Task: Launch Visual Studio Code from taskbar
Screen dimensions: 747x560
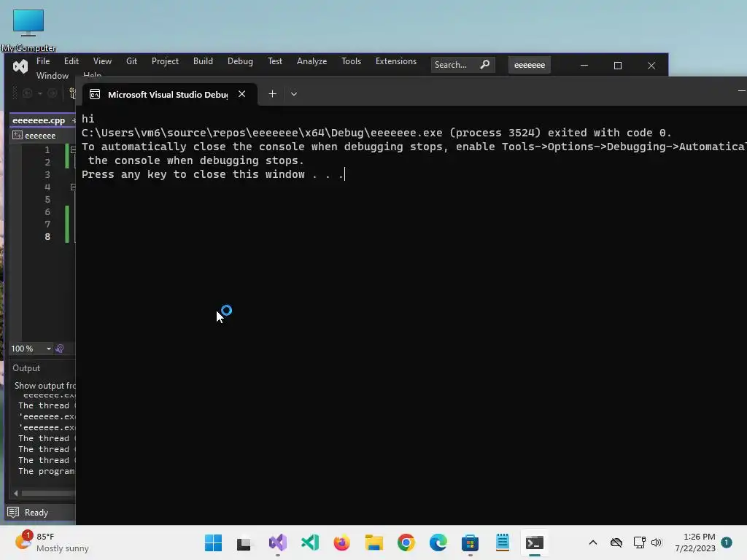Action: (x=309, y=542)
